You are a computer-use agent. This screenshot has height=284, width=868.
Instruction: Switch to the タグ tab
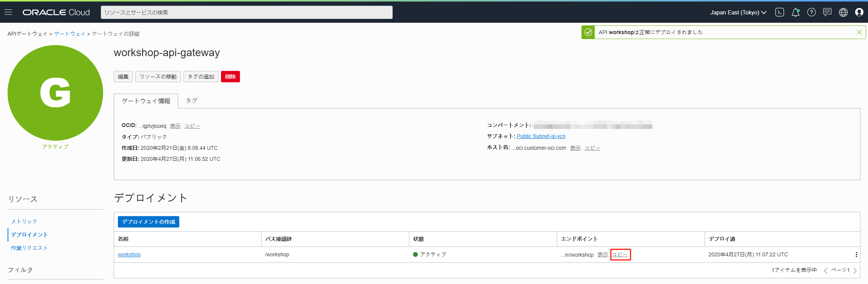(191, 100)
